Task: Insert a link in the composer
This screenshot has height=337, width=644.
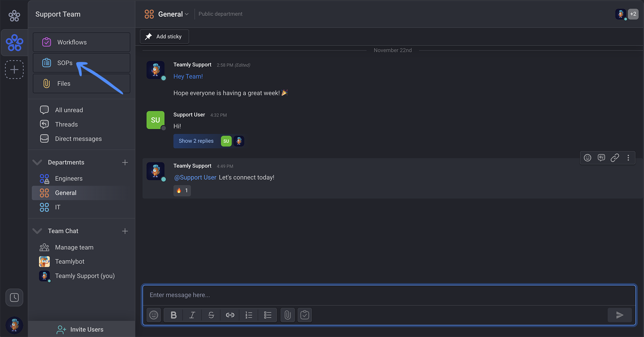Action: pyautogui.click(x=230, y=315)
